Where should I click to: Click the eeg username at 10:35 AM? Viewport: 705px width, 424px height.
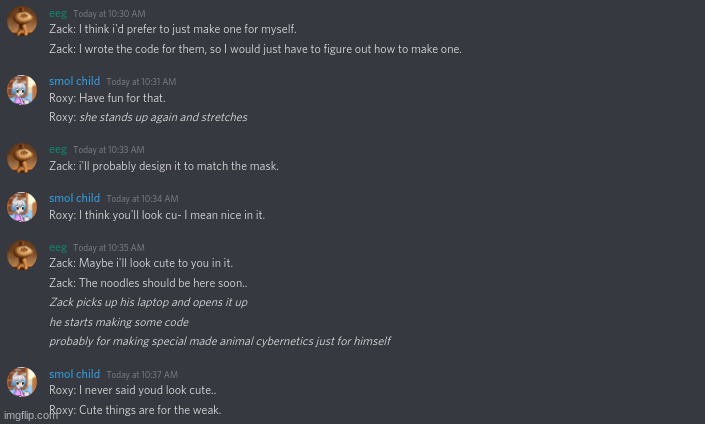[58, 247]
